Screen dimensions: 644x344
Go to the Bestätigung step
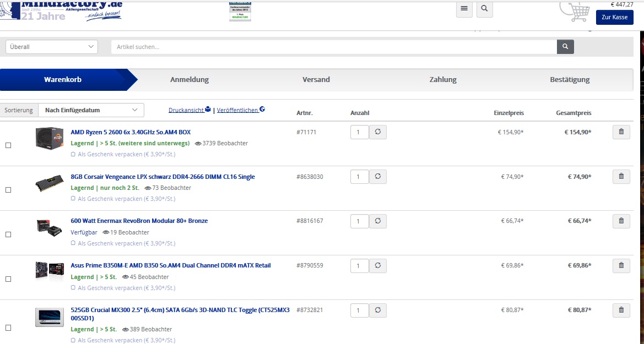[x=570, y=80]
